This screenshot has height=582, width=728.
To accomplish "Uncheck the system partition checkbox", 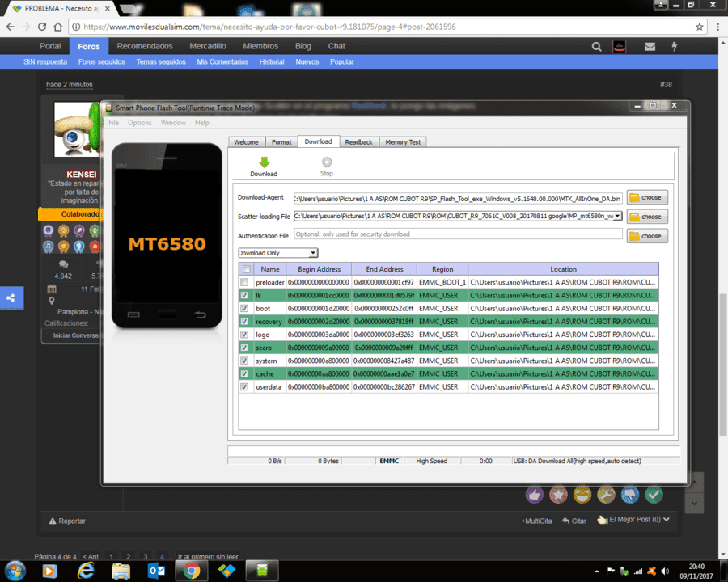I will tap(244, 361).
